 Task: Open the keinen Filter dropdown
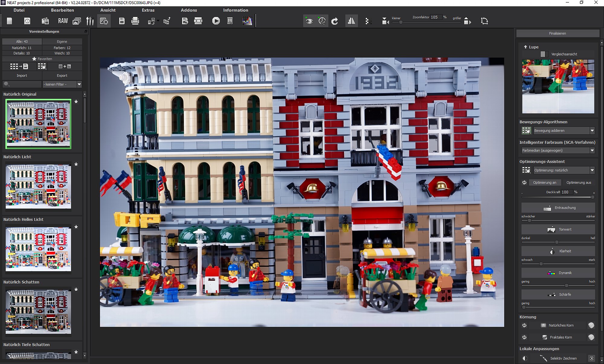tap(79, 84)
